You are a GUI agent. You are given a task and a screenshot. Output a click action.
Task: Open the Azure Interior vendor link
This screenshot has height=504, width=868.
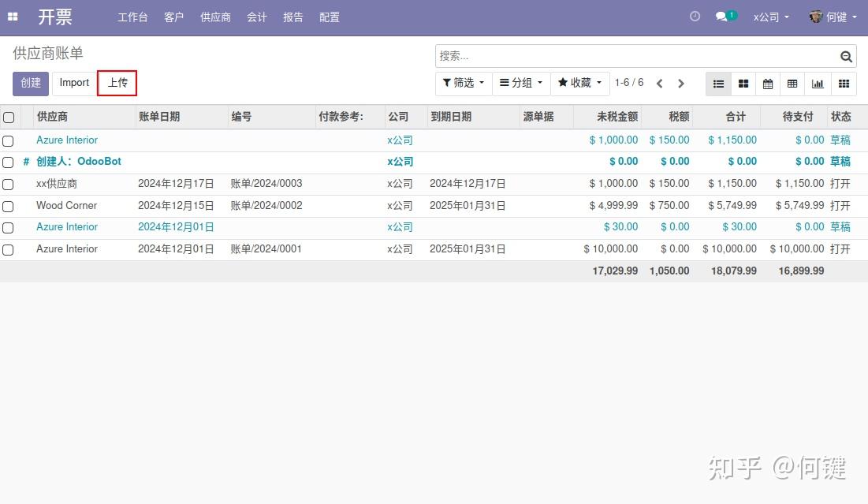(67, 140)
